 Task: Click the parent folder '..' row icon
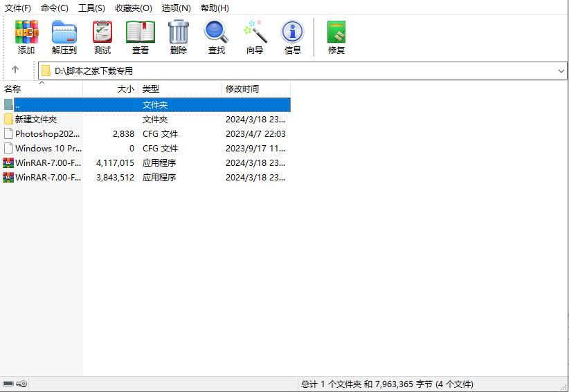8,104
